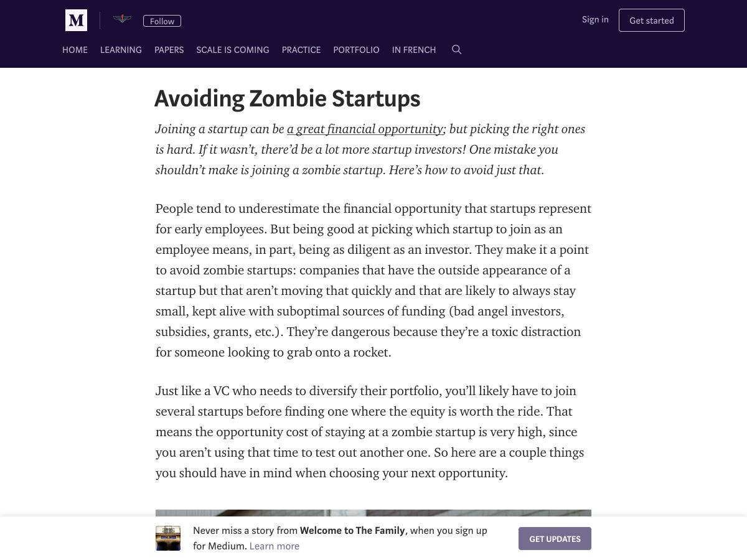The width and height of the screenshot is (747, 560).
Task: Open the search magnifier icon
Action: [456, 50]
